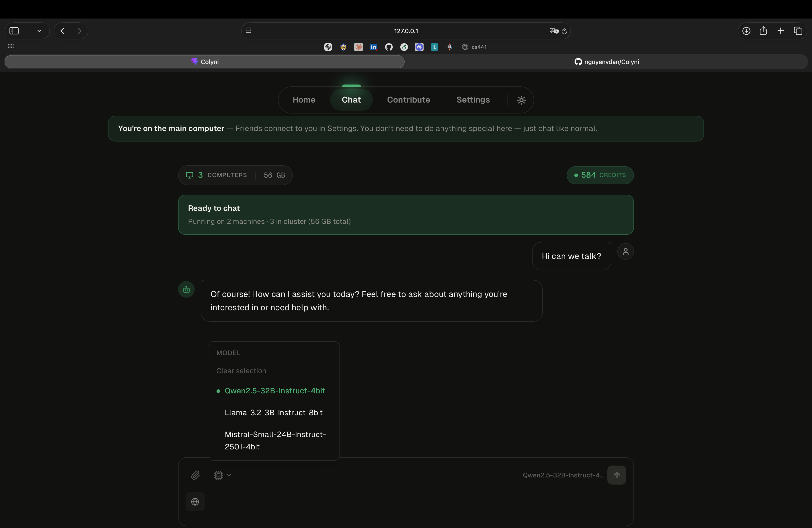
Task: Switch to nguyenvdan/Colyni browser tab
Action: [x=606, y=62]
